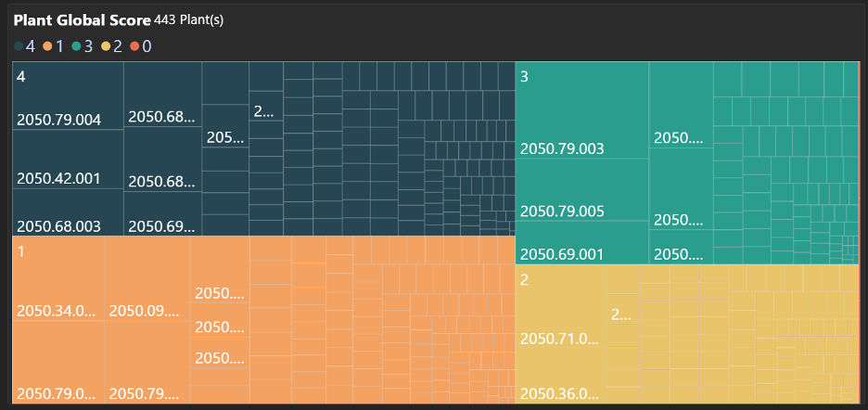Select dark tile labeled 2050.69...
This screenshot has height=410, width=868.
click(x=162, y=214)
